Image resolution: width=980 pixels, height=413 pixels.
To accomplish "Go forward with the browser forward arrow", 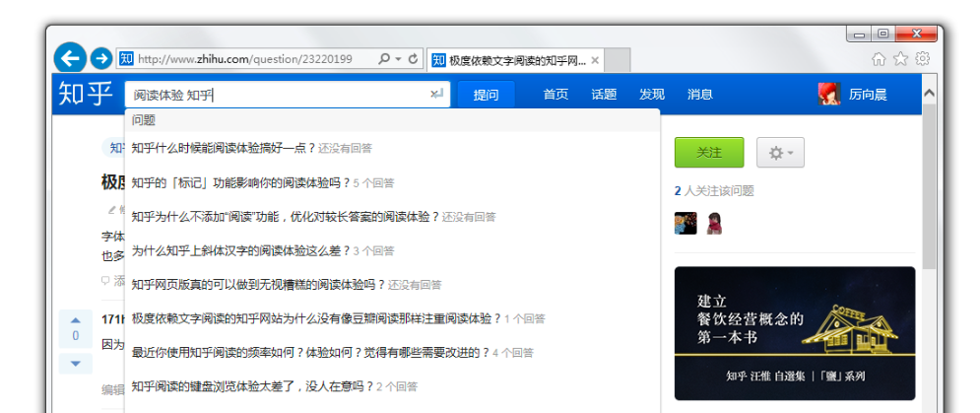I will pyautogui.click(x=100, y=59).
